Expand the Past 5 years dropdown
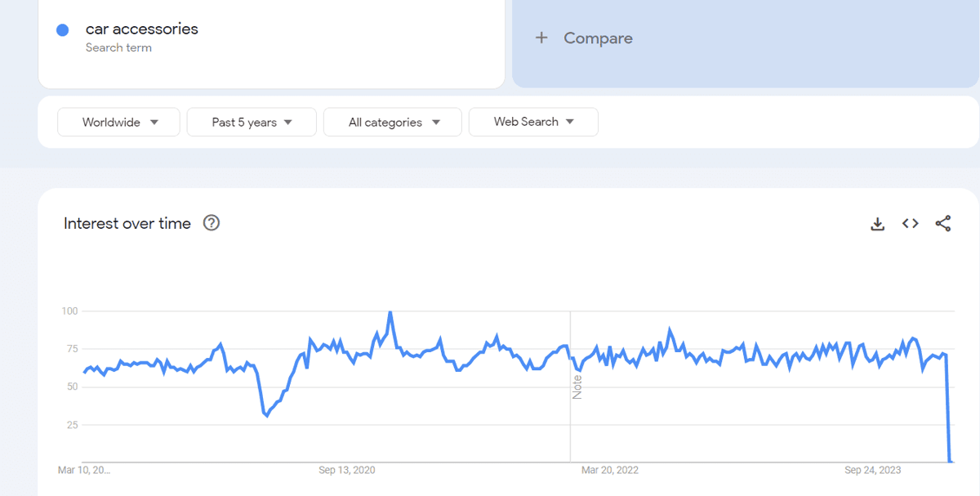The image size is (980, 496). coord(252,123)
